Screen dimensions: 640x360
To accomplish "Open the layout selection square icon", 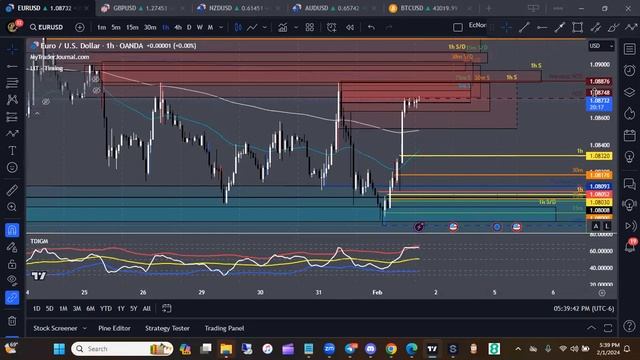I will point(458,27).
